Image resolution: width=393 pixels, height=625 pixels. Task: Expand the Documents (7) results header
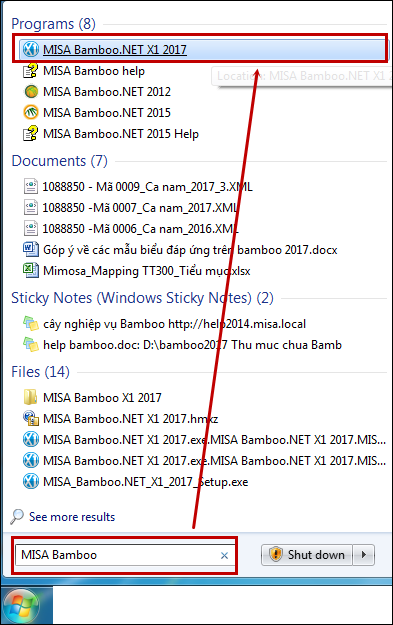click(60, 161)
